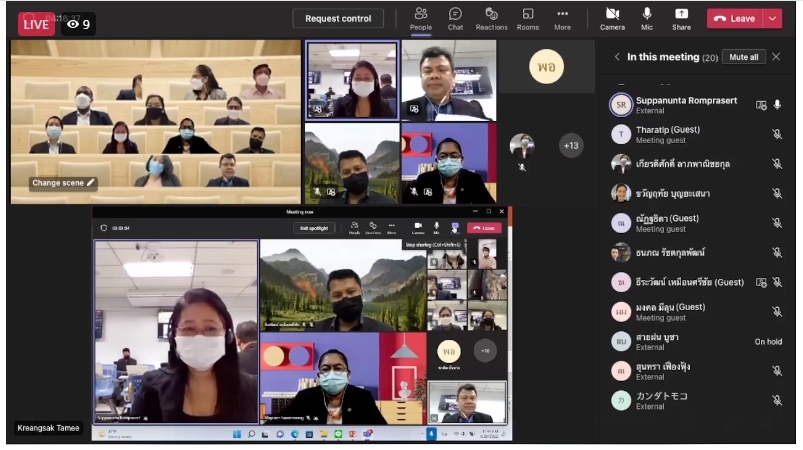Open breakout Rooms
The image size is (803, 450).
527,17
